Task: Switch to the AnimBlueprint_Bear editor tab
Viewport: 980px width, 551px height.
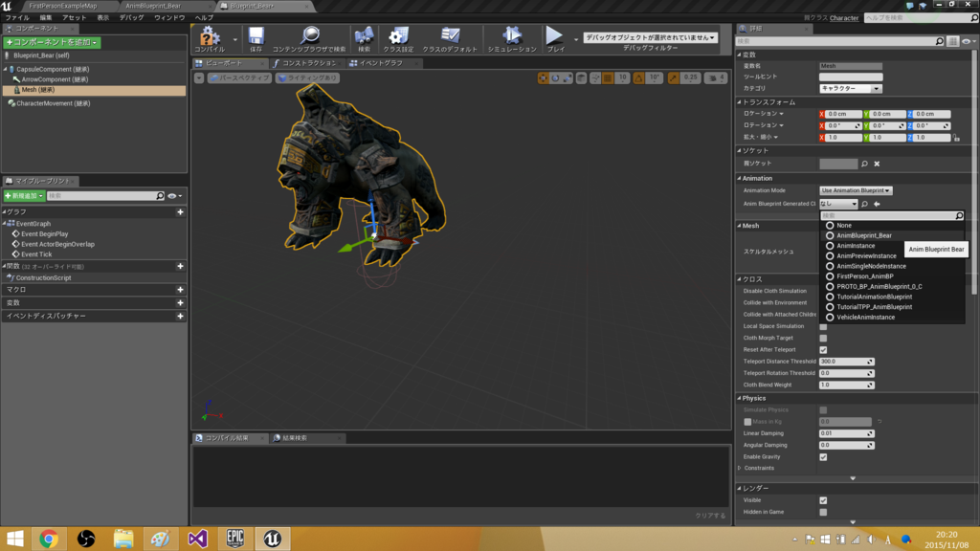Action: (153, 6)
